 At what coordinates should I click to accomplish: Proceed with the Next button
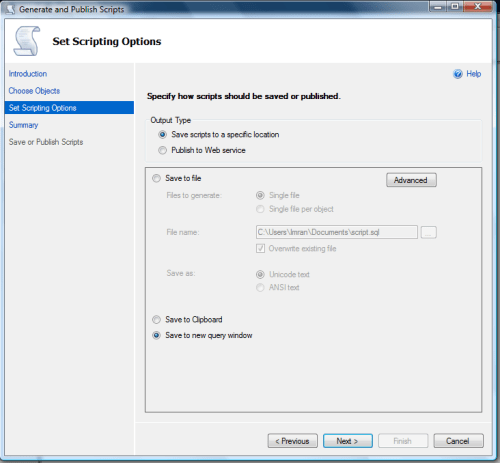348,441
